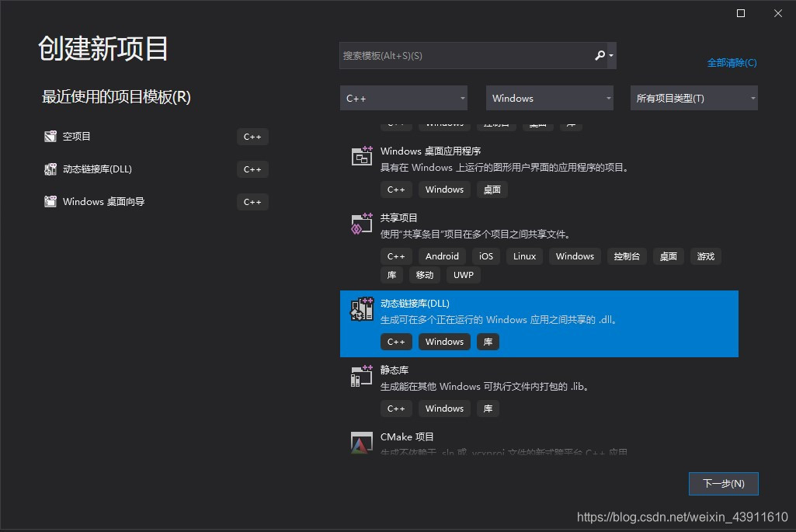The image size is (796, 532).
Task: Close the create new project dialog
Action: pos(777,13)
